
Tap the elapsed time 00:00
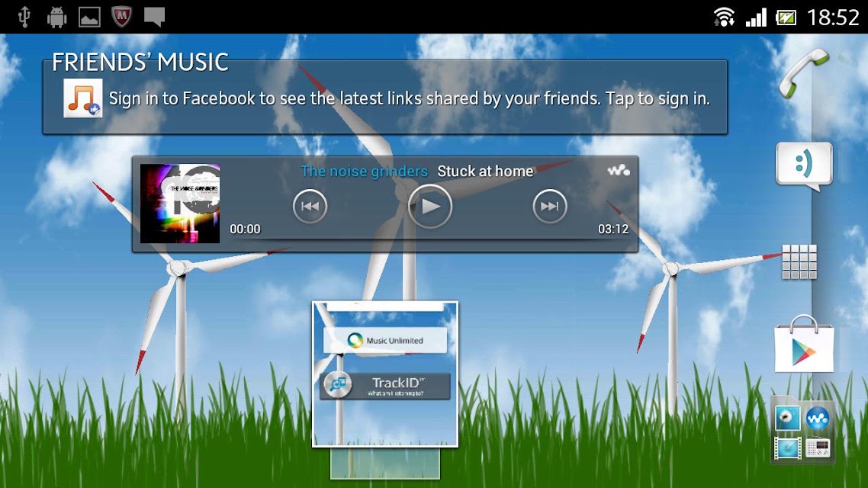246,229
